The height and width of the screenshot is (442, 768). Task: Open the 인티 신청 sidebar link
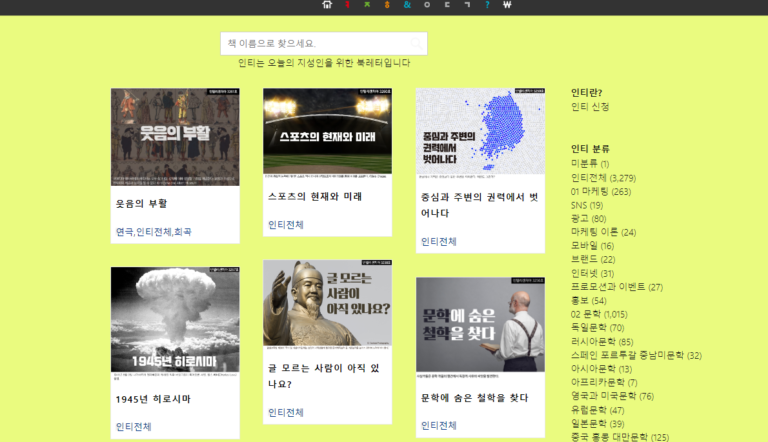[x=590, y=107]
